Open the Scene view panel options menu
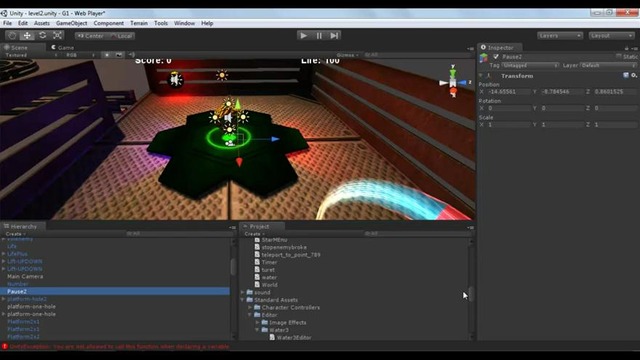Viewport: 640px width, 360px height. point(470,49)
